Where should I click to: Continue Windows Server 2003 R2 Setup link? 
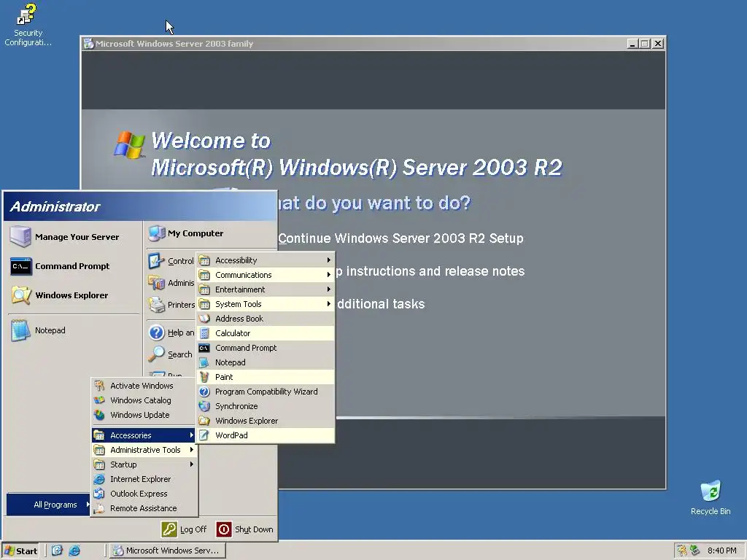pyautogui.click(x=400, y=238)
